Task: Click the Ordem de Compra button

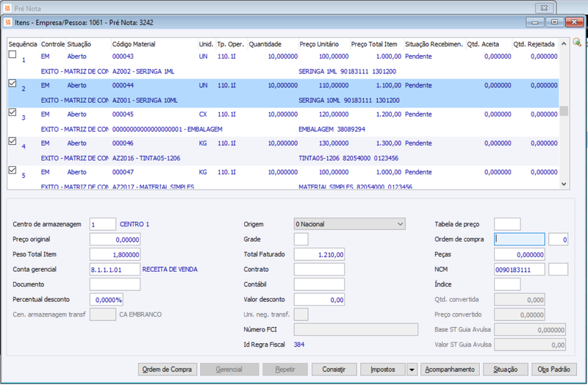Action: coord(167,370)
